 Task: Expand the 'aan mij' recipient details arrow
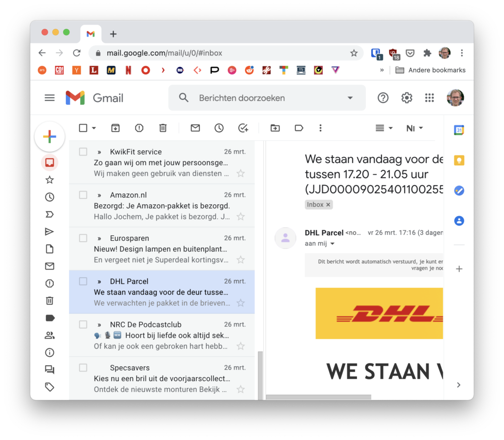coord(332,244)
